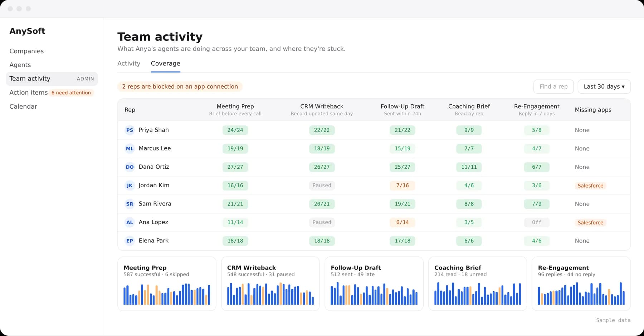Click Jordan Kim's Salesforce missing app tag

click(590, 186)
